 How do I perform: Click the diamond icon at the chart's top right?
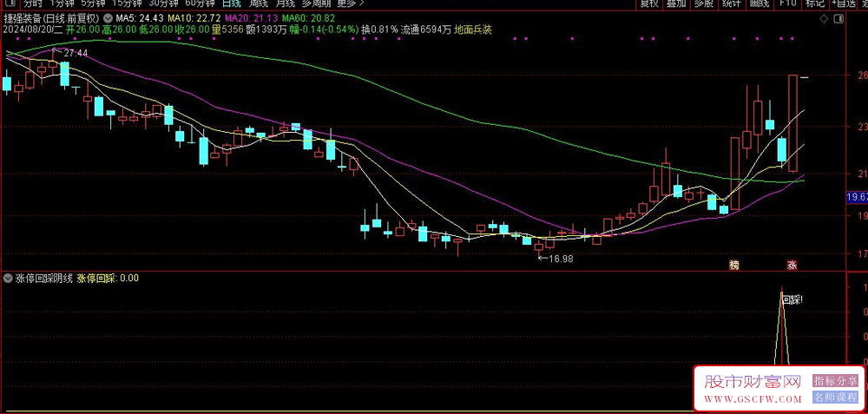tap(824, 19)
